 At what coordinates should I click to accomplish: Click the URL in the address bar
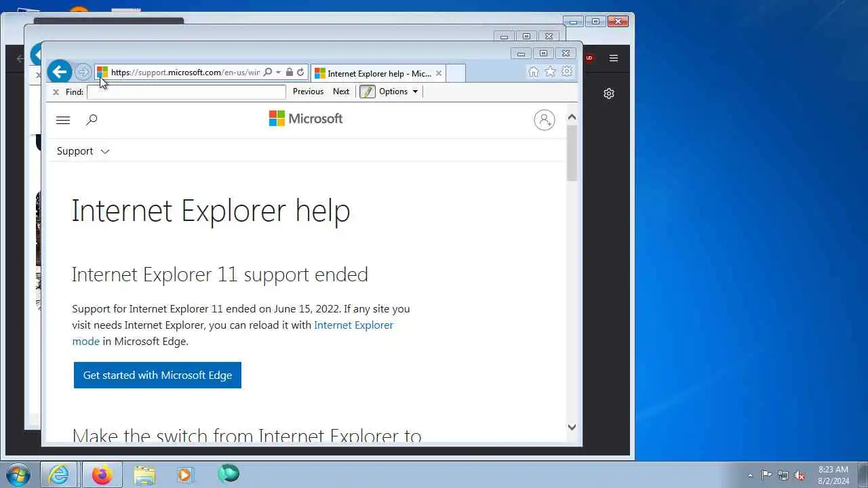point(185,73)
